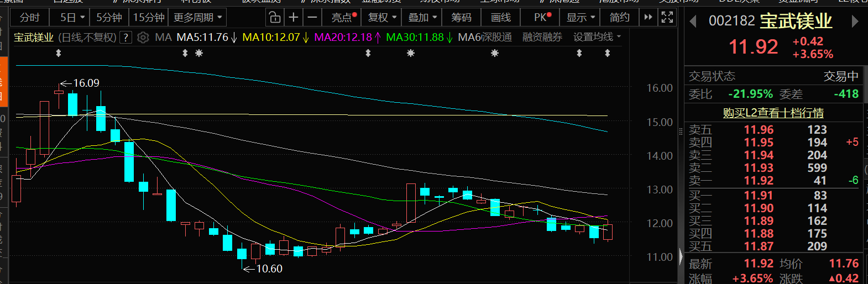This screenshot has width=868, height=284.
Task: Click the MA20:12.18 value
Action: [x=343, y=38]
